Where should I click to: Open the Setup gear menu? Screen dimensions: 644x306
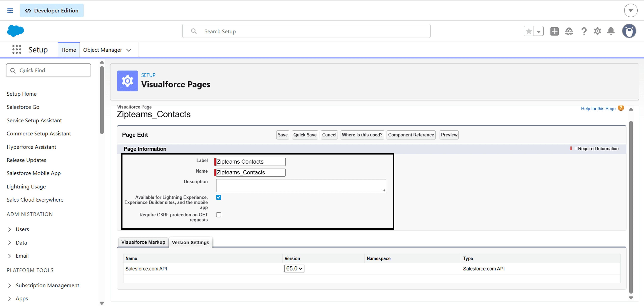(597, 31)
